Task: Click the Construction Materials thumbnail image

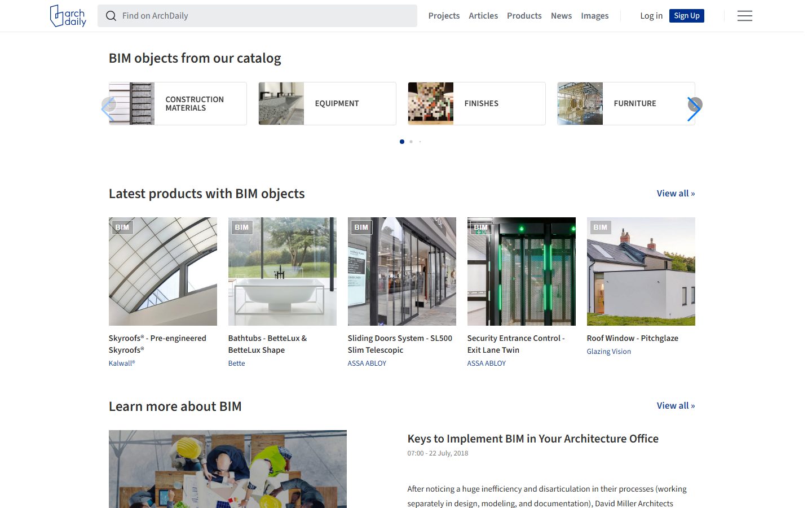Action: [x=131, y=103]
